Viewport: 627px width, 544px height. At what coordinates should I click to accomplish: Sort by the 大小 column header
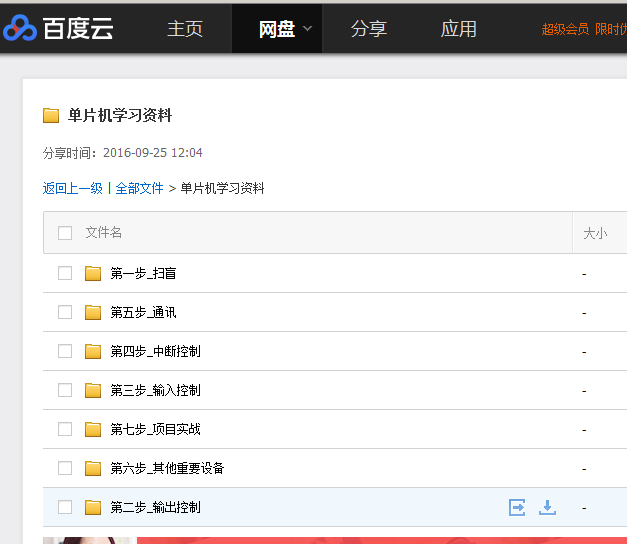(x=595, y=233)
